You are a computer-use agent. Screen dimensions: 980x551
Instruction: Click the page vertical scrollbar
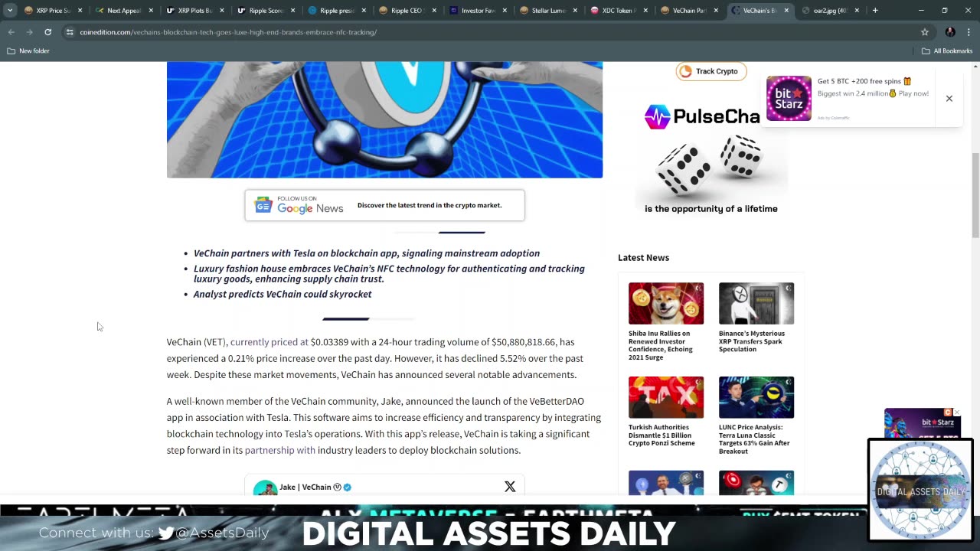pos(975,195)
